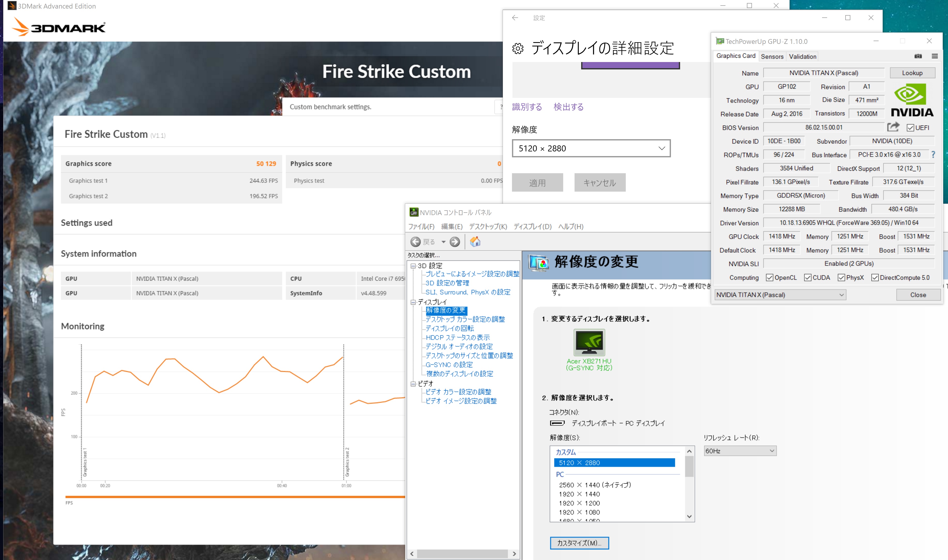Click the NVIDIA Control Panel home icon

tap(475, 242)
